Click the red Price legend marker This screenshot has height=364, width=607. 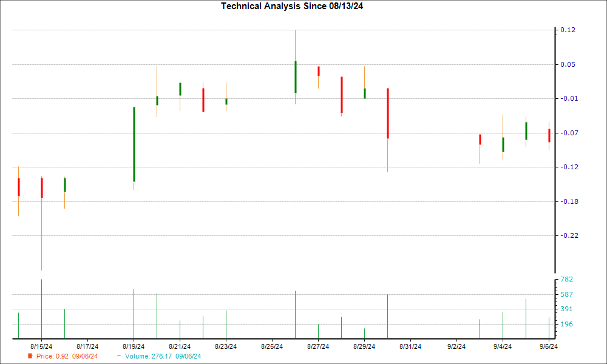click(x=30, y=356)
